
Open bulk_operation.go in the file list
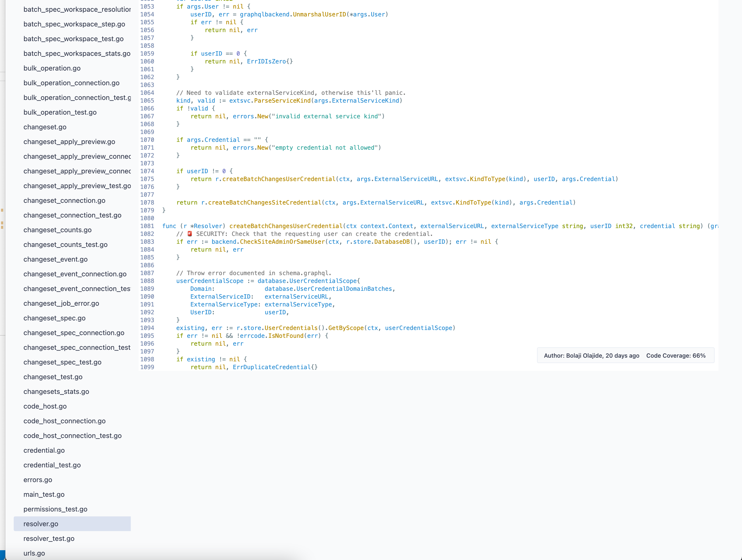tap(52, 68)
